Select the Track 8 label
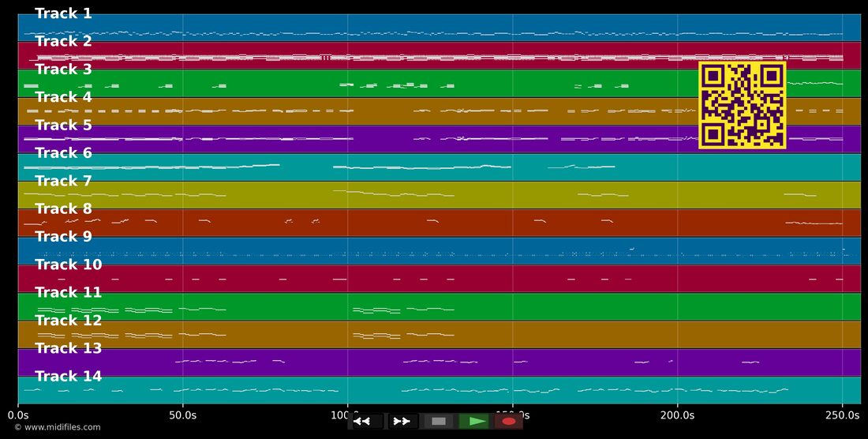This screenshot has height=439, width=868. click(63, 208)
